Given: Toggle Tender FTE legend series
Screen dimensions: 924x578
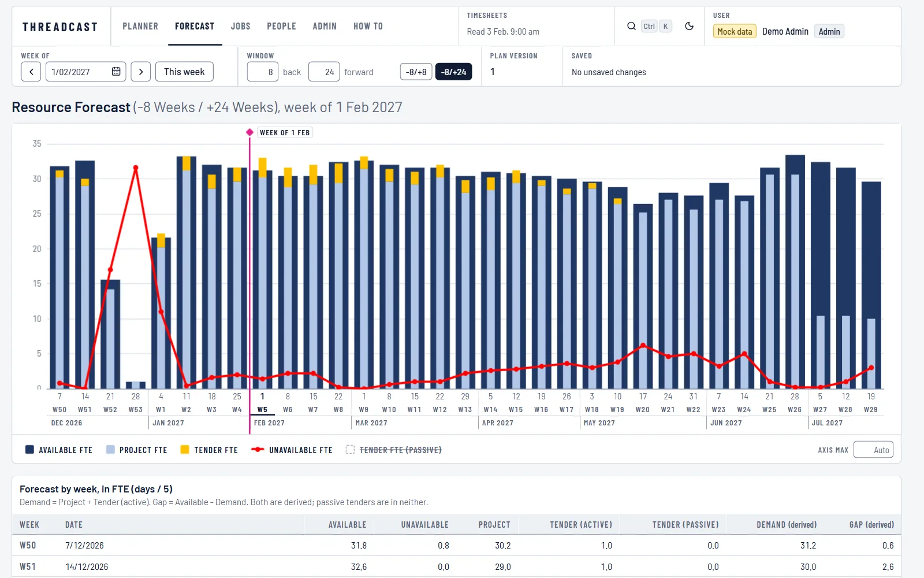Looking at the screenshot, I should [x=209, y=450].
